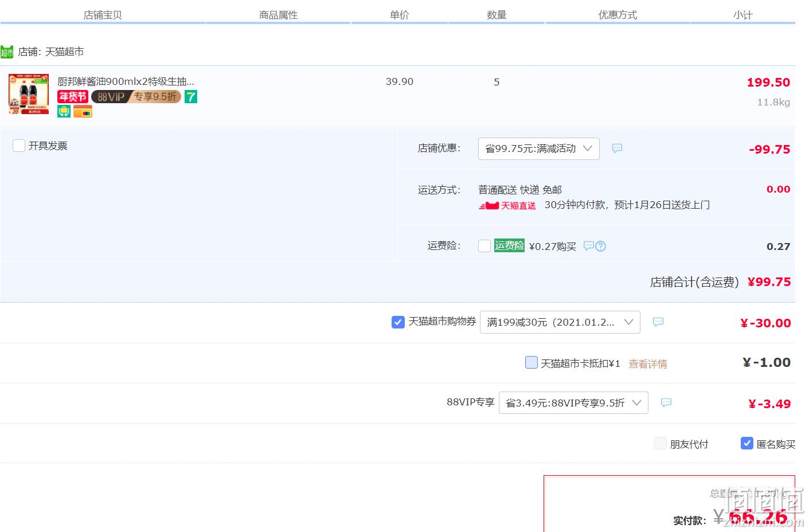Click the green Tmall supermarket shop icon

(x=7, y=52)
